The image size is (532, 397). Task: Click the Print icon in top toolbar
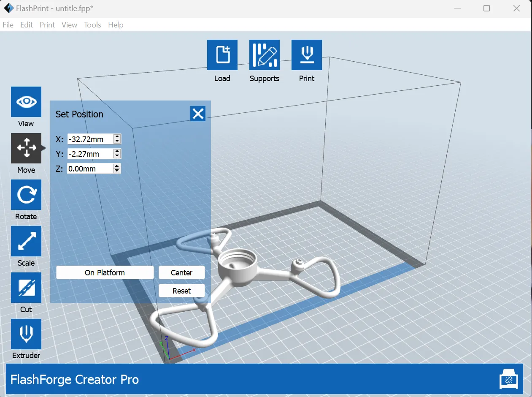point(307,55)
